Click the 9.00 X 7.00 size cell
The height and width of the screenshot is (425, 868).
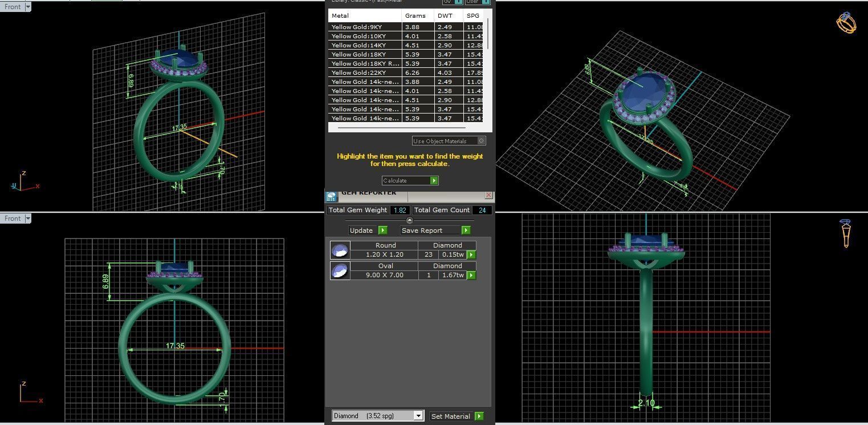[384, 275]
